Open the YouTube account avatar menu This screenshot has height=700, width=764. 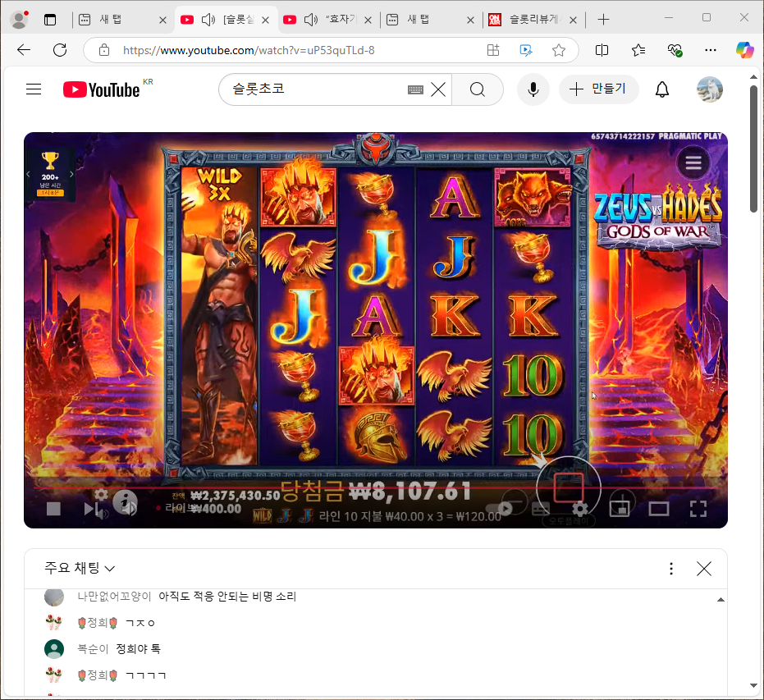710,89
